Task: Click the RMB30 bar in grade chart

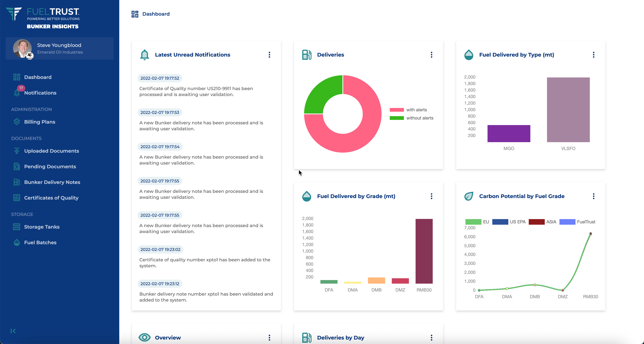Action: (x=424, y=251)
